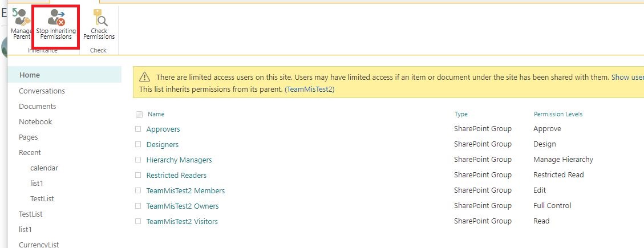Click the Show users link in banner

point(627,77)
